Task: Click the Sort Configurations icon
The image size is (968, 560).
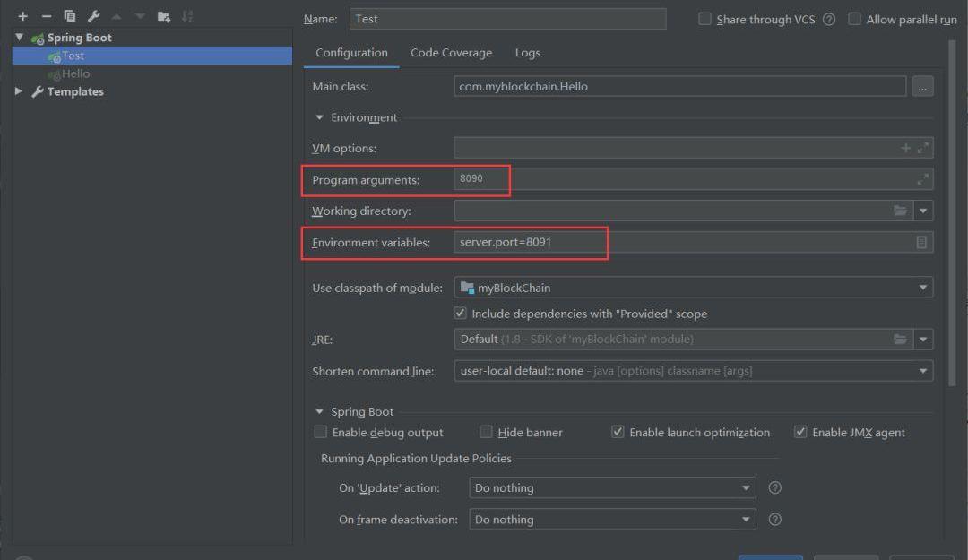Action: [187, 16]
